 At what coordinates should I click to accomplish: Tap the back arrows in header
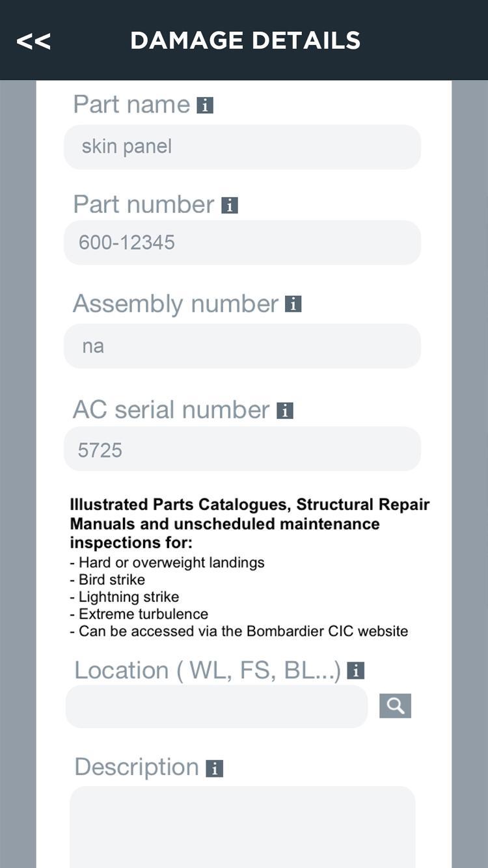tap(33, 41)
